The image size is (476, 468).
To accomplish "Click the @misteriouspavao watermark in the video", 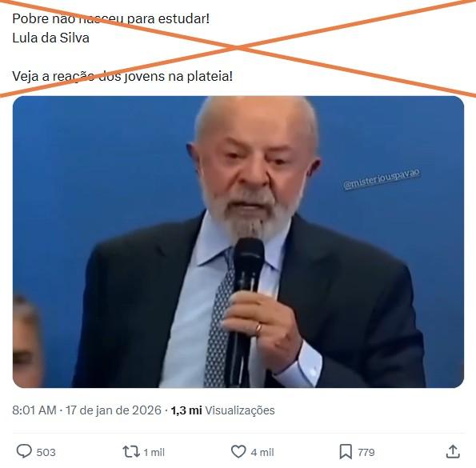I will click(x=382, y=179).
